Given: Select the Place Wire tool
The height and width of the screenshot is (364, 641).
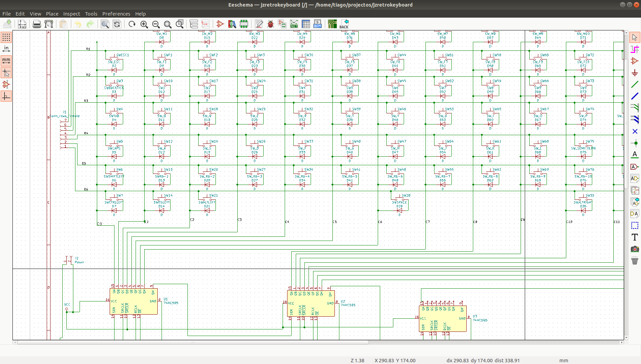Looking at the screenshot, I should click(x=635, y=84).
